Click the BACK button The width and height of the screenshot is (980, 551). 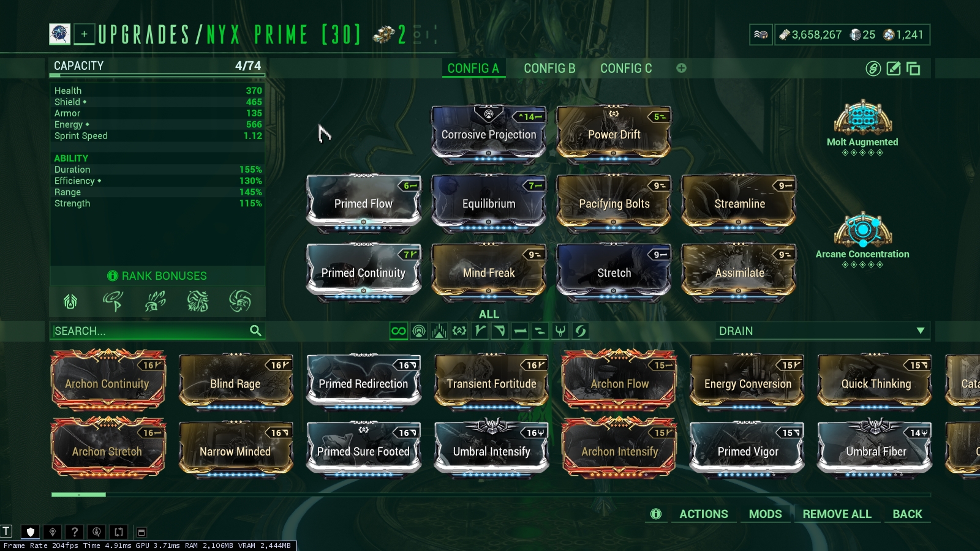907,514
